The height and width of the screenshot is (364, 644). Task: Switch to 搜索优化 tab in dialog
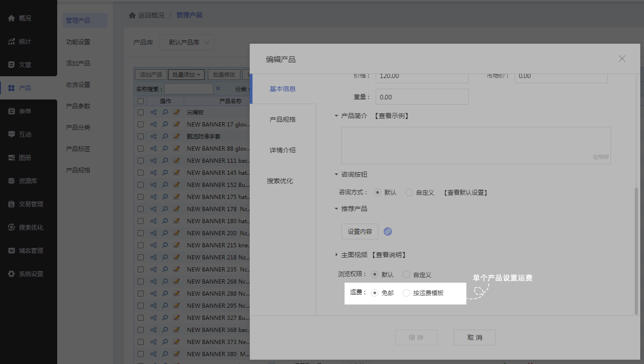[280, 181]
